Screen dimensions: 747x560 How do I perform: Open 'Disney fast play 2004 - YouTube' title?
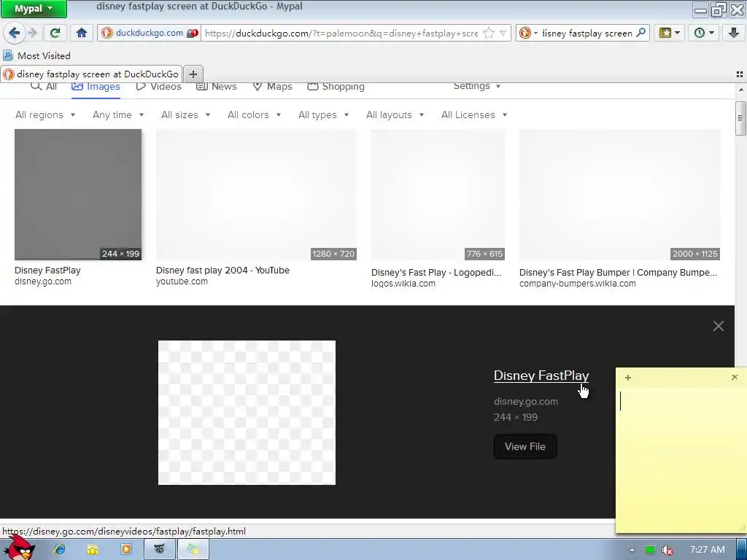(x=222, y=270)
